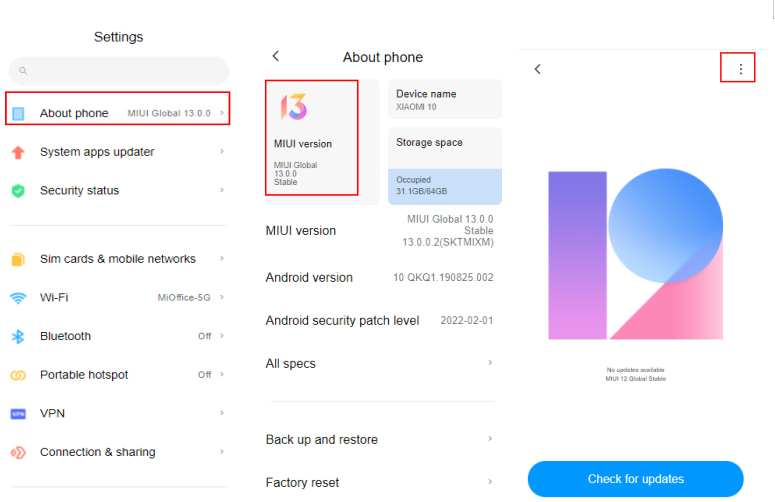Screen dimensions: 775x502
Task: Click the Wi-Fi icon
Action: coord(18,298)
